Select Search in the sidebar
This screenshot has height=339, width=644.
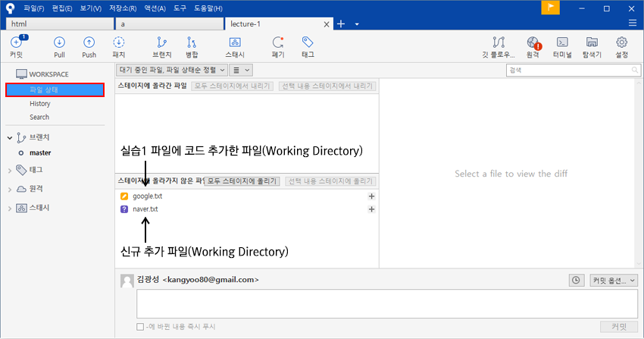tap(39, 117)
